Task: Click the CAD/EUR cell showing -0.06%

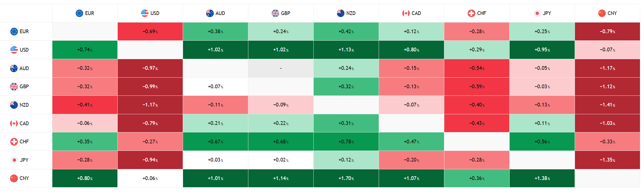Action: [85, 123]
